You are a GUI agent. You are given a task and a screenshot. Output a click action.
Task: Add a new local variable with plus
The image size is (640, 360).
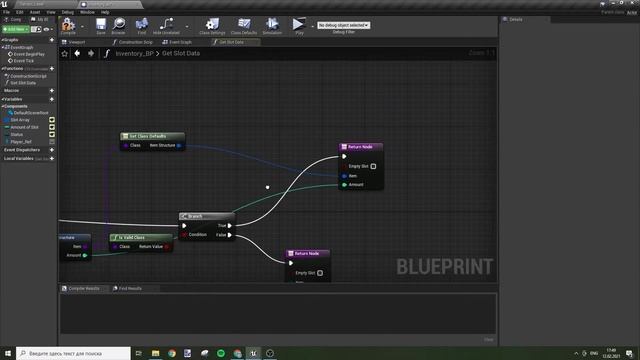(52, 158)
